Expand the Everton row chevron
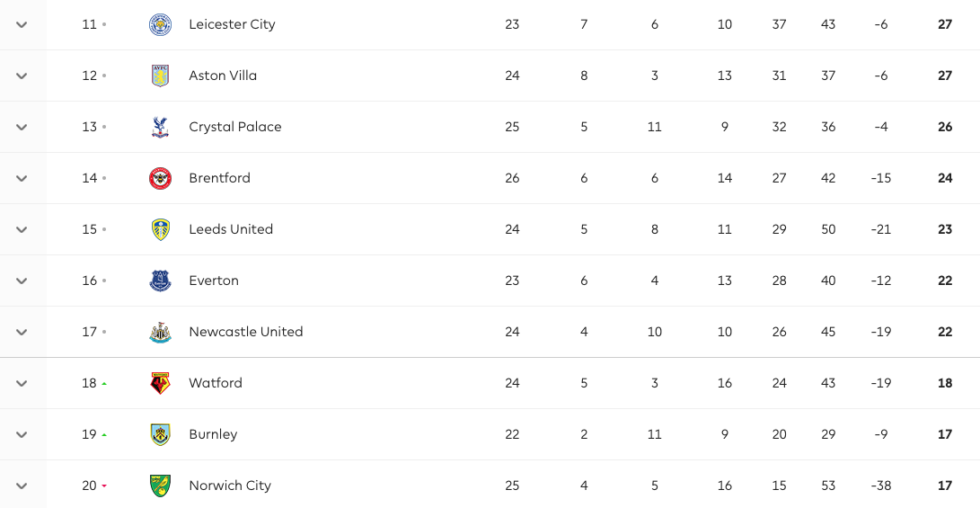The height and width of the screenshot is (508, 980). pyautogui.click(x=22, y=281)
